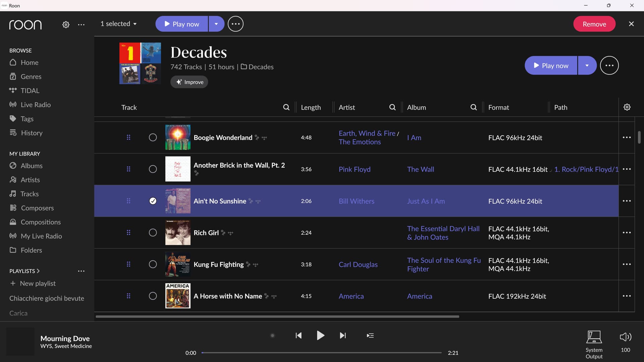Click the playback progress bar
Viewport: 644px width, 362px height.
(x=321, y=352)
